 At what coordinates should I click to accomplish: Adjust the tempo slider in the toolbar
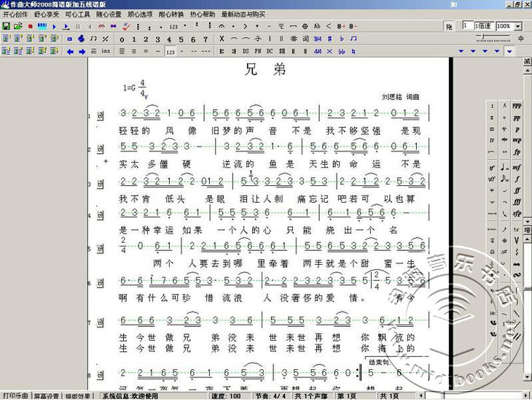pos(493,38)
